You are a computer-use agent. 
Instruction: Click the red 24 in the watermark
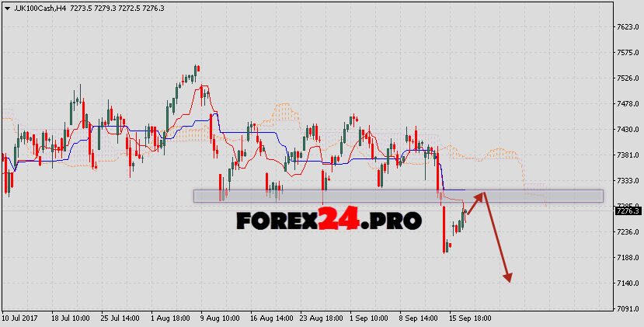(x=339, y=221)
